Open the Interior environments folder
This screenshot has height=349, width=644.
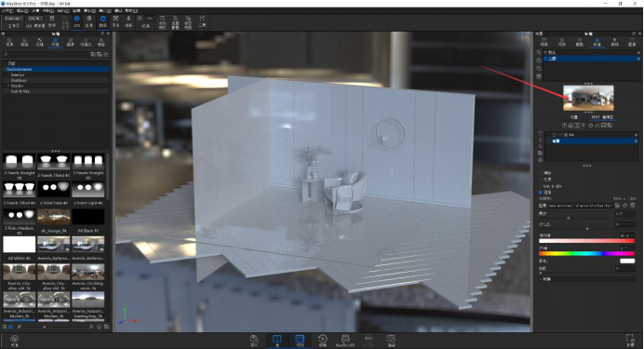click(x=18, y=74)
